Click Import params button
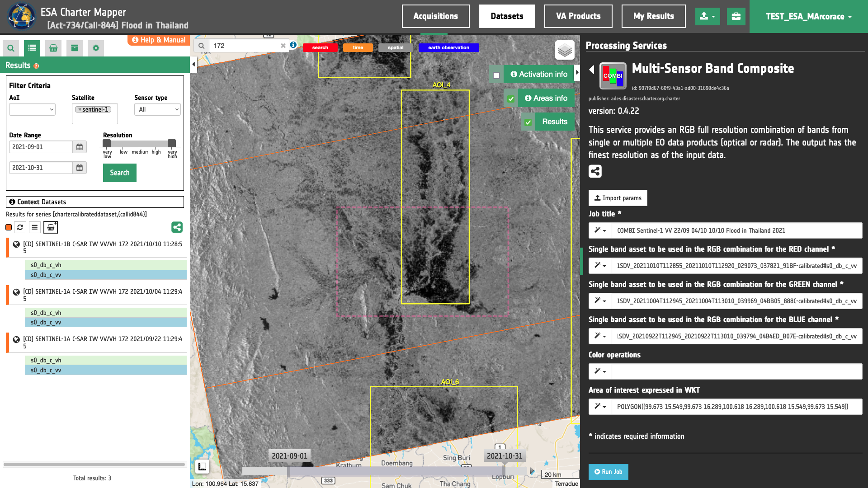Image resolution: width=868 pixels, height=488 pixels. tap(618, 198)
